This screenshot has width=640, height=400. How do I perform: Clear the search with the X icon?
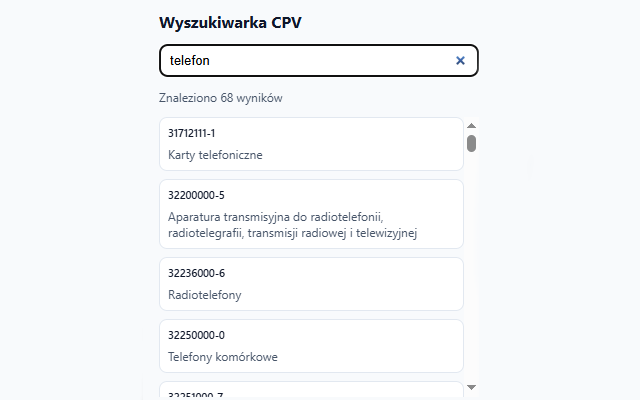(460, 61)
